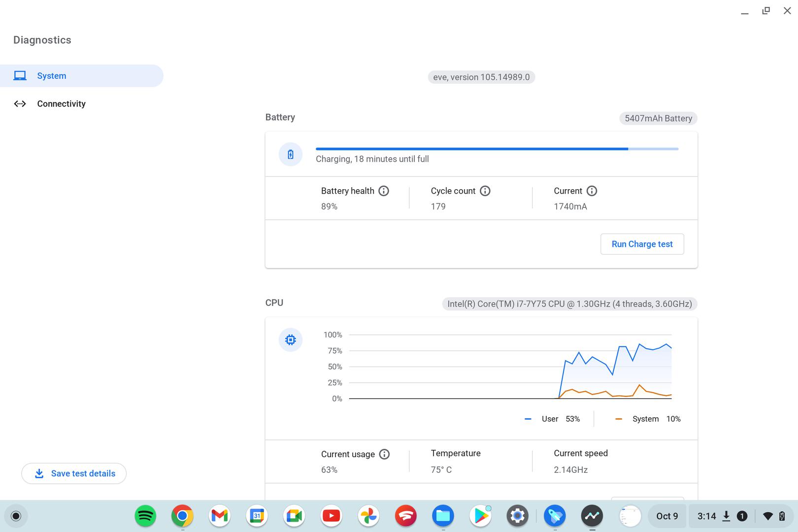
Task: Click the 63% current usage value
Action: tap(330, 470)
